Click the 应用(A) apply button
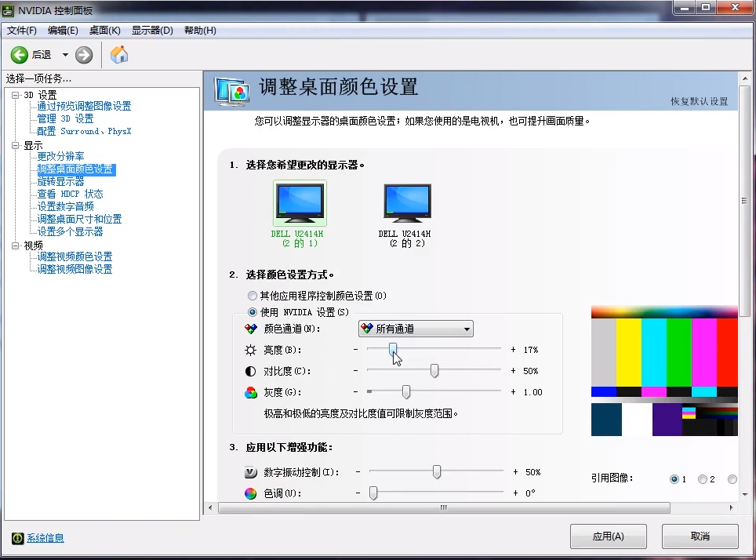Viewport: 756px width, 560px height. 609,536
